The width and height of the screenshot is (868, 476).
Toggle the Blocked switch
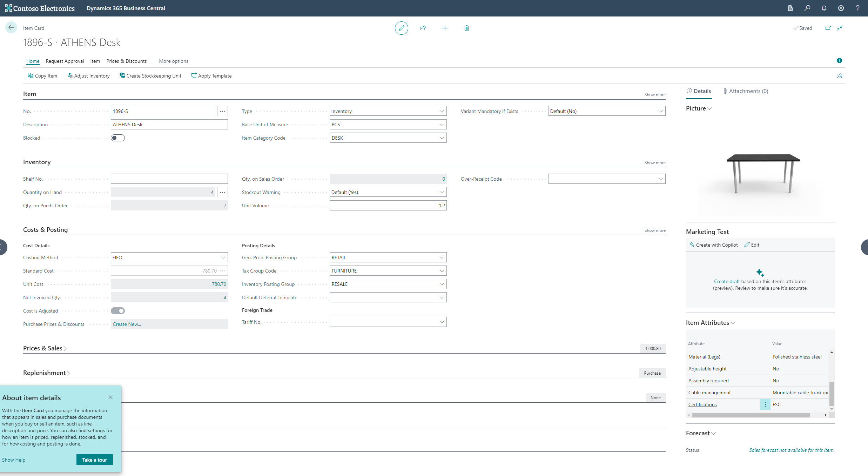point(118,138)
